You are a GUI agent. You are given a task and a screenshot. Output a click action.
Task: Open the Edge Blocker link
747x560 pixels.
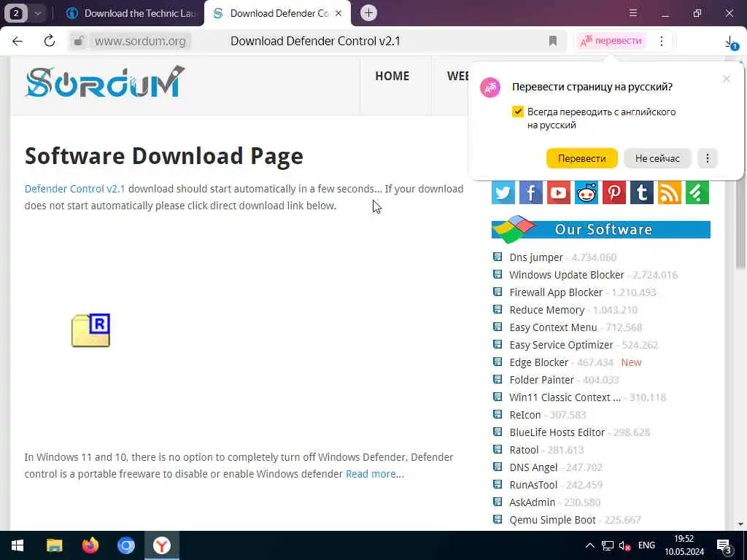pos(539,362)
